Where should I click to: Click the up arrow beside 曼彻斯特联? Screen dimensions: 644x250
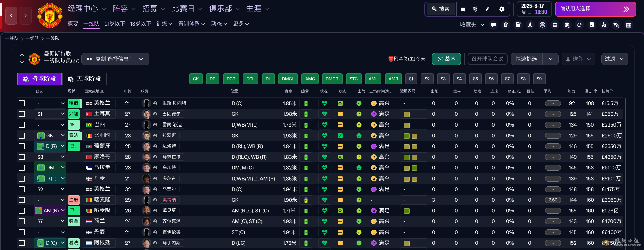pos(22,55)
